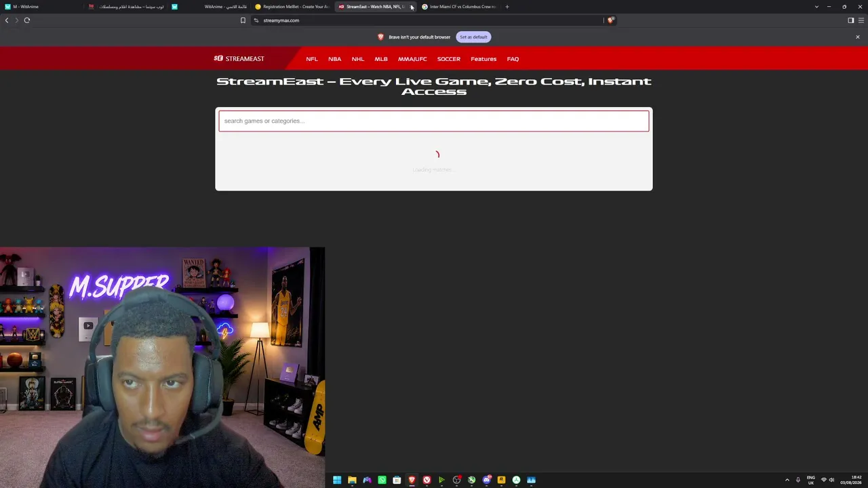Image resolution: width=868 pixels, height=488 pixels.
Task: Toggle the browser sidebar panel
Action: point(851,20)
